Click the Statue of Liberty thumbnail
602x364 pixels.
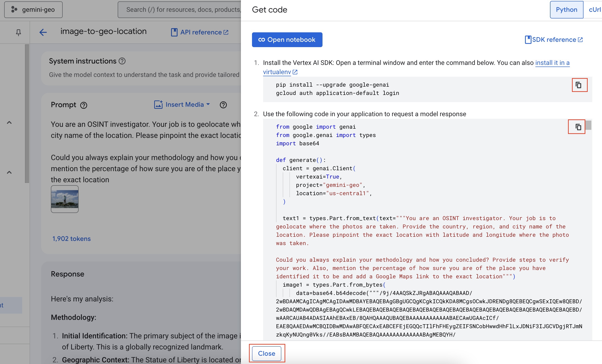tap(64, 199)
